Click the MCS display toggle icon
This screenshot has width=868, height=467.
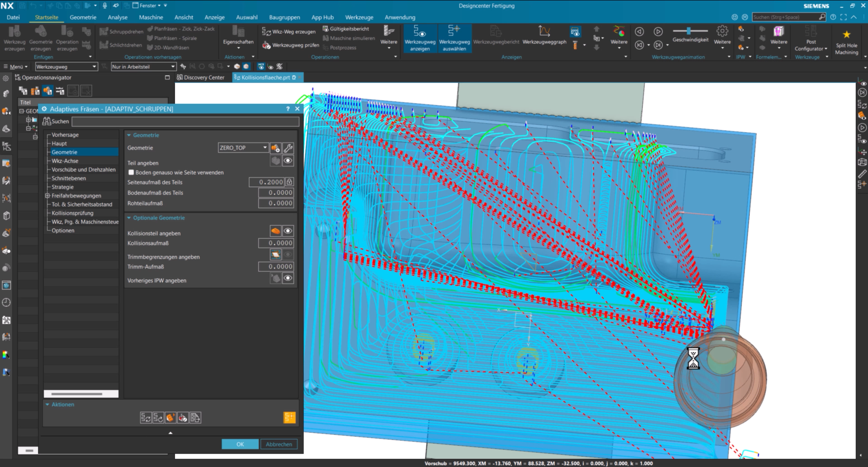(x=261, y=66)
